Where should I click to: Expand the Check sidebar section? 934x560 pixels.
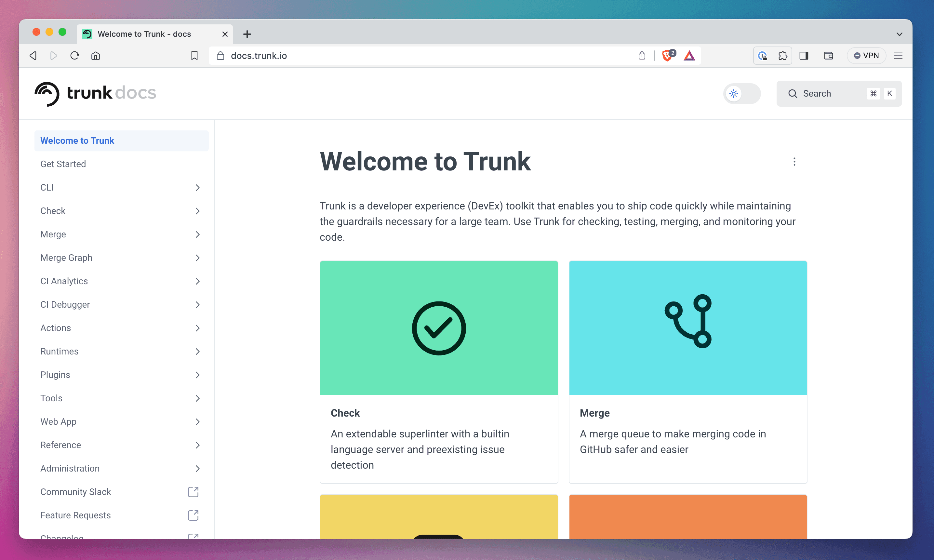[x=197, y=211]
